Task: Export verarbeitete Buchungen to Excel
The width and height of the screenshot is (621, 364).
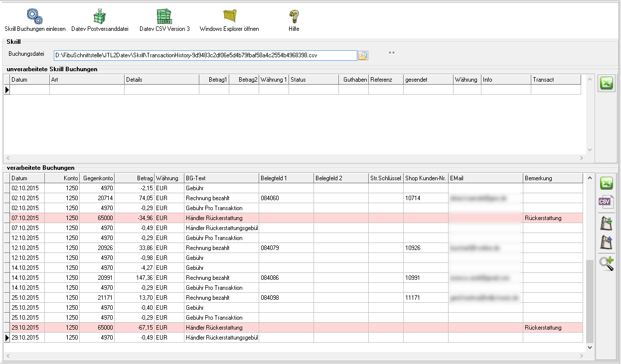Action: click(606, 183)
